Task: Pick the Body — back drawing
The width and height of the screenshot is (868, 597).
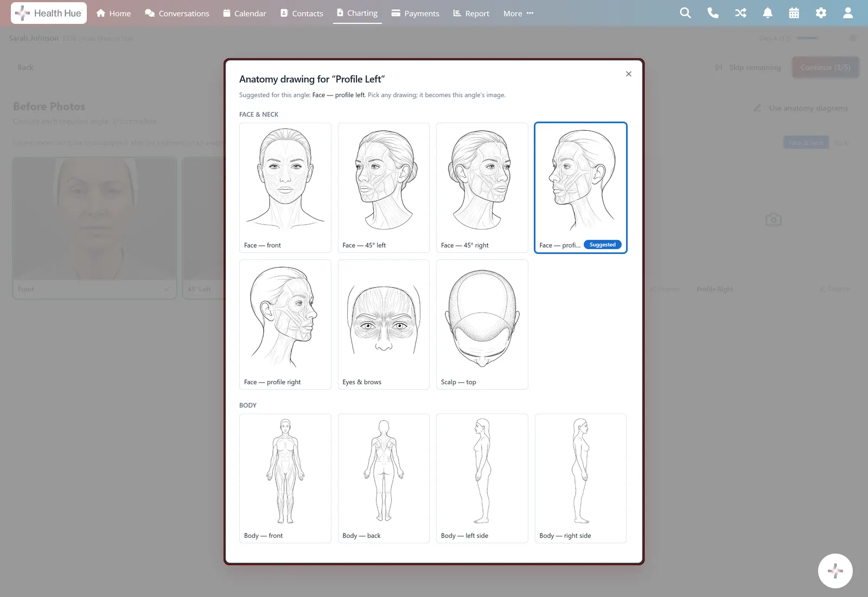Action: tap(384, 478)
